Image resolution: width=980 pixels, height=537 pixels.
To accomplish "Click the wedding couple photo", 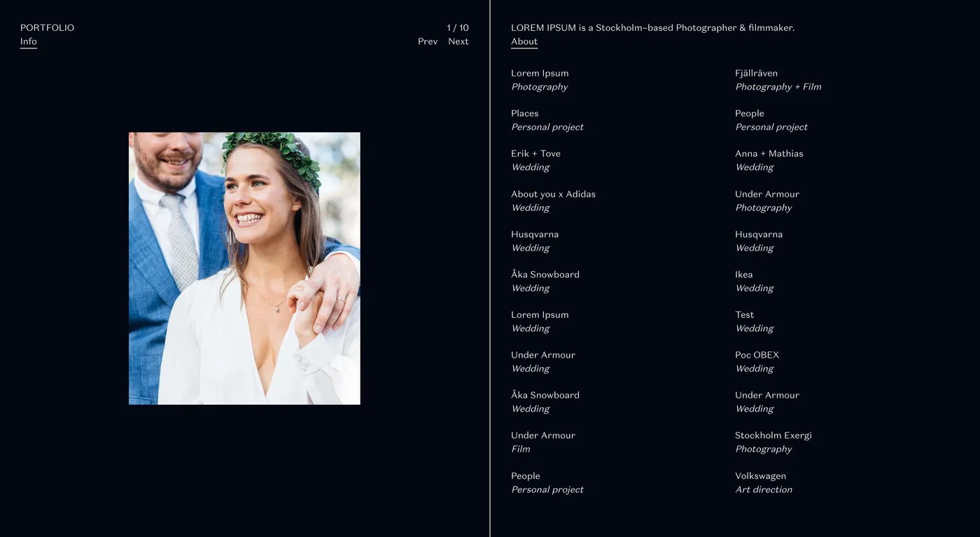I will point(244,268).
